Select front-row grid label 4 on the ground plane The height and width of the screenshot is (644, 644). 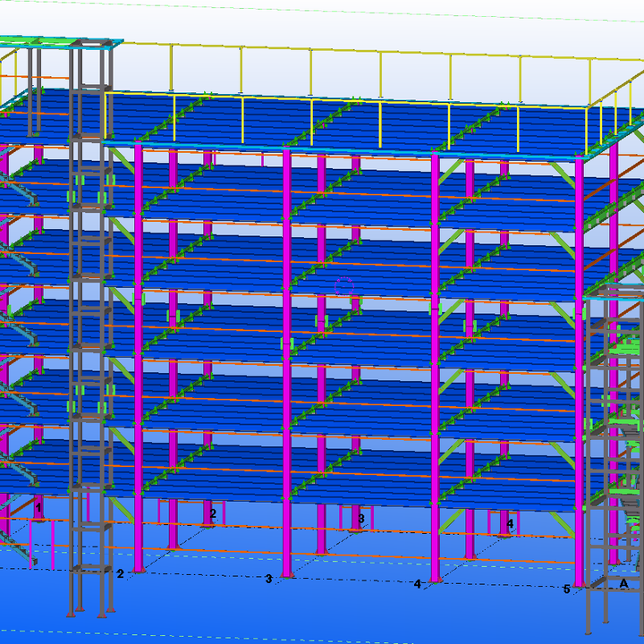418,584
